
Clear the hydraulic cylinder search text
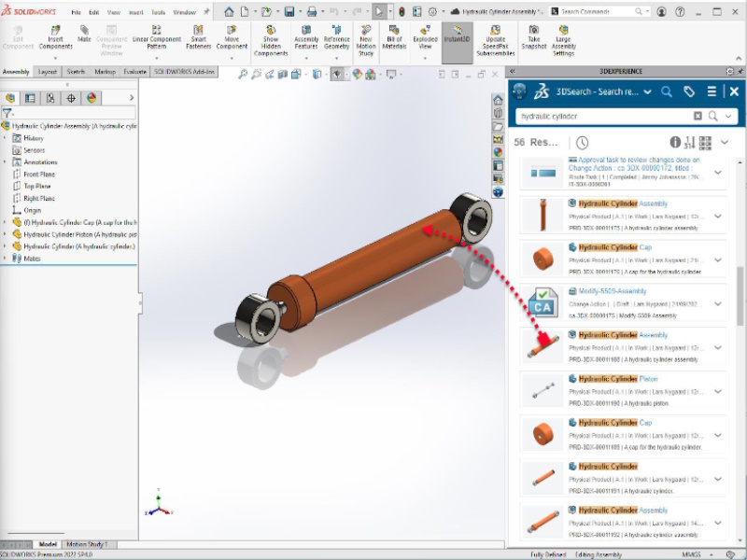(x=698, y=116)
